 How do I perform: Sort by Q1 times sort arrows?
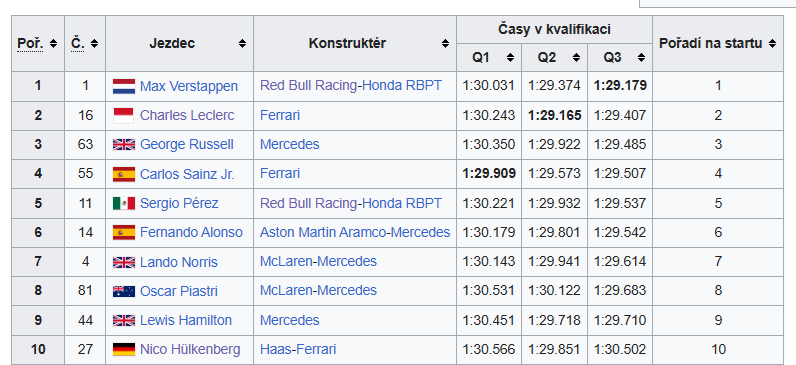(510, 58)
